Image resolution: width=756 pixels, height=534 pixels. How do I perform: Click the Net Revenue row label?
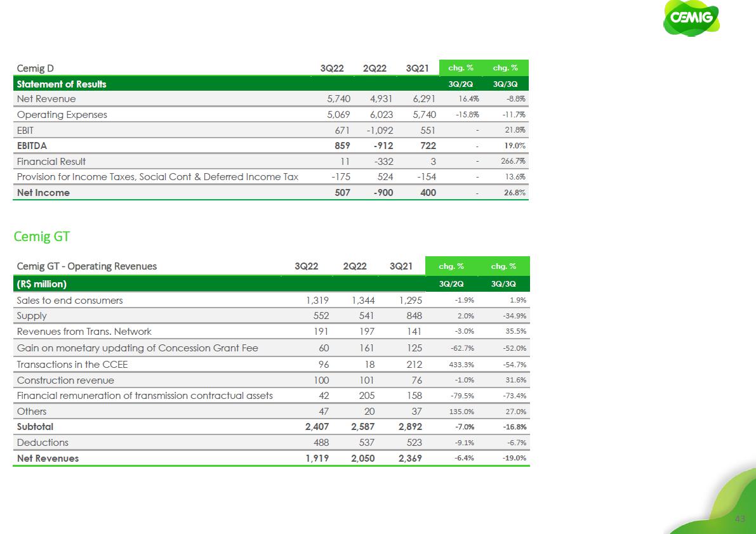(46, 99)
